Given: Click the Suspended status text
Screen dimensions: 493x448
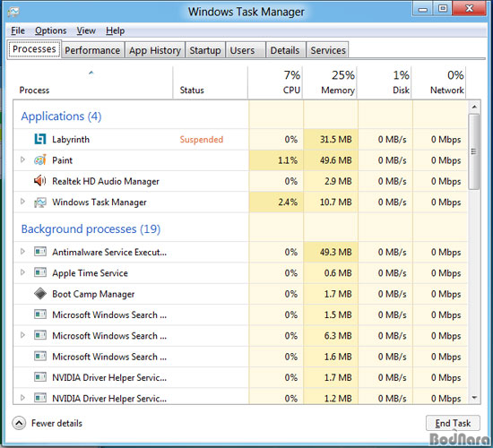Looking at the screenshot, I should point(201,139).
